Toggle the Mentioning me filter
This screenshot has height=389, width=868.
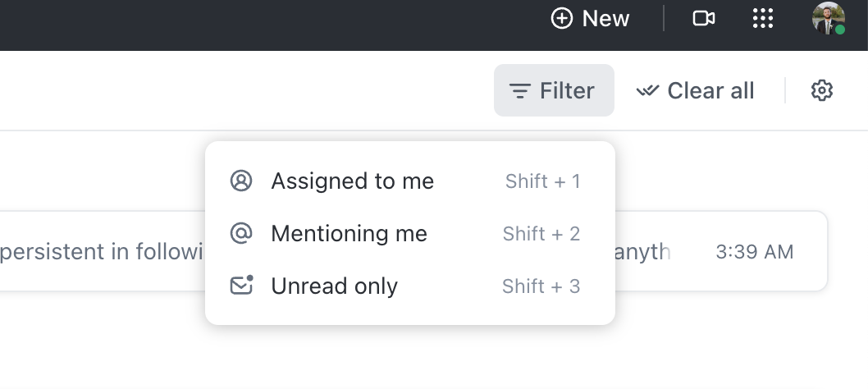point(410,233)
